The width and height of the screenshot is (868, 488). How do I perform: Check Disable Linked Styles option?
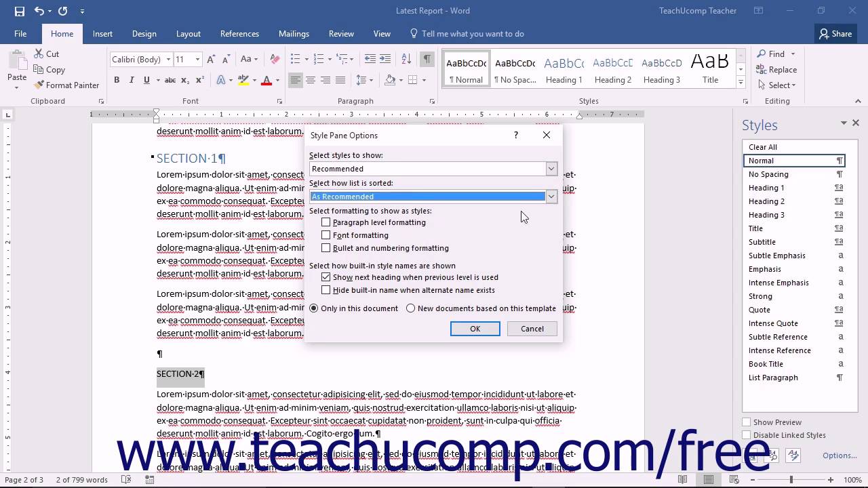747,435
